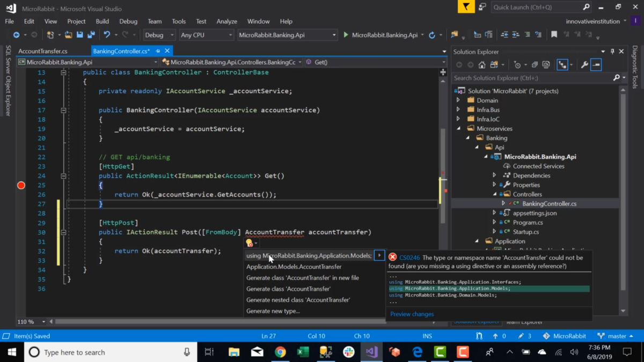Click the browser refresh icon near Start
This screenshot has height=362, width=644.
click(x=432, y=35)
